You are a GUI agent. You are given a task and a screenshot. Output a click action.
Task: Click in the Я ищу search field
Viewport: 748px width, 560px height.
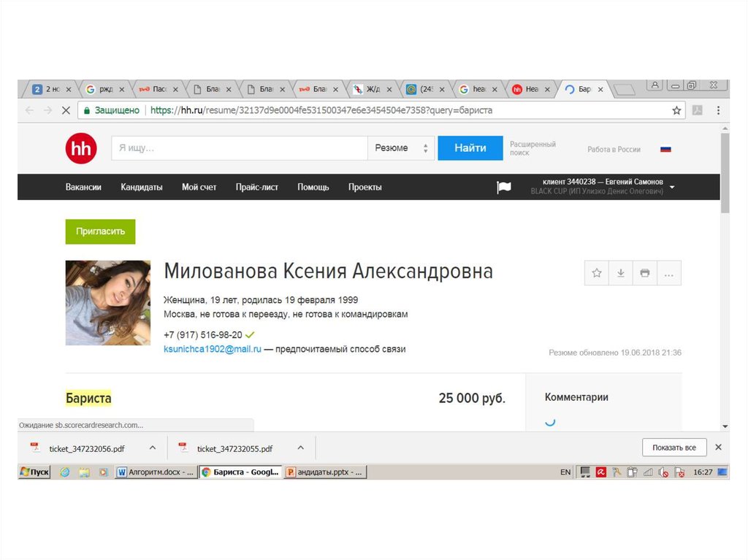tap(239, 148)
